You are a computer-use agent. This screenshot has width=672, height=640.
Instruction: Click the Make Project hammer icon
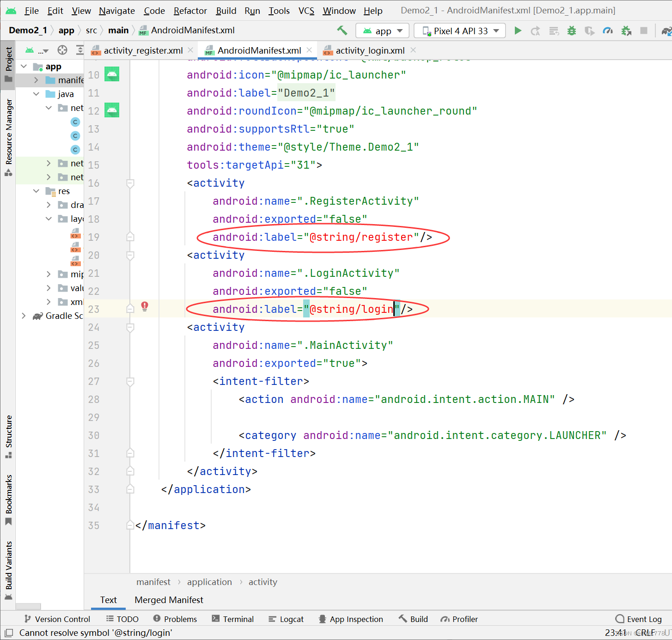click(x=342, y=30)
